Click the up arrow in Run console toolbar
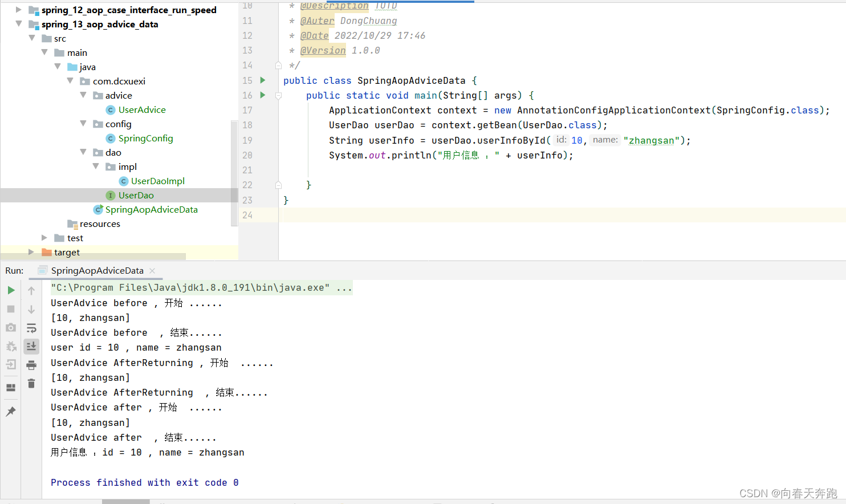The image size is (846, 504). tap(31, 290)
